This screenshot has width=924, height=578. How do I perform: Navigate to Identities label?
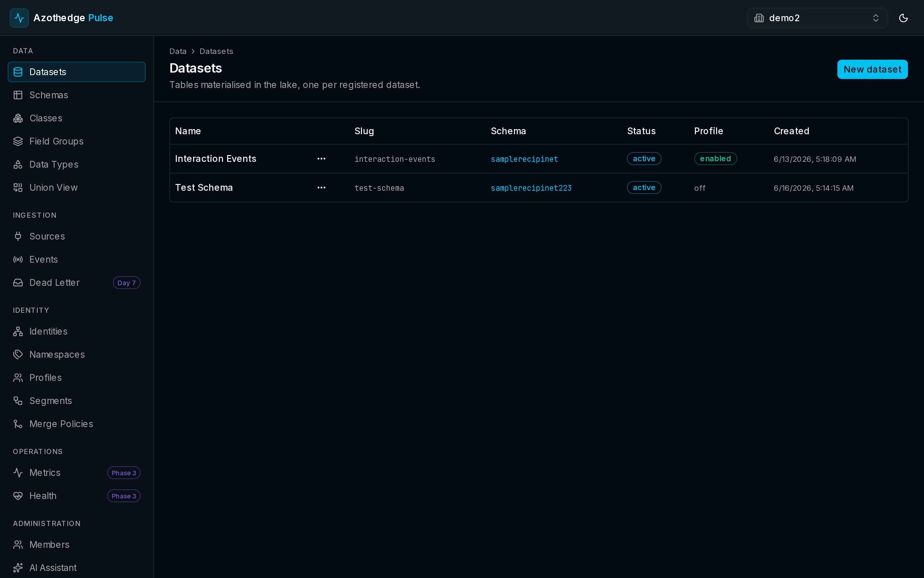point(48,331)
